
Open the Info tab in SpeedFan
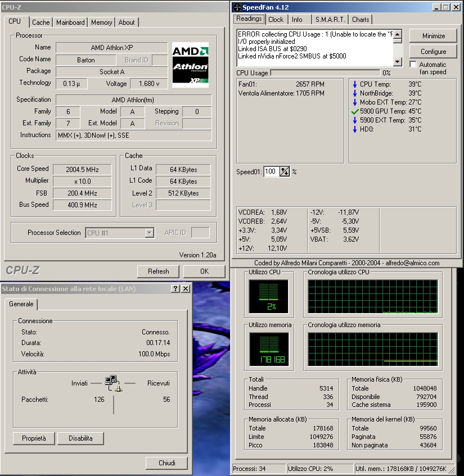click(x=297, y=20)
